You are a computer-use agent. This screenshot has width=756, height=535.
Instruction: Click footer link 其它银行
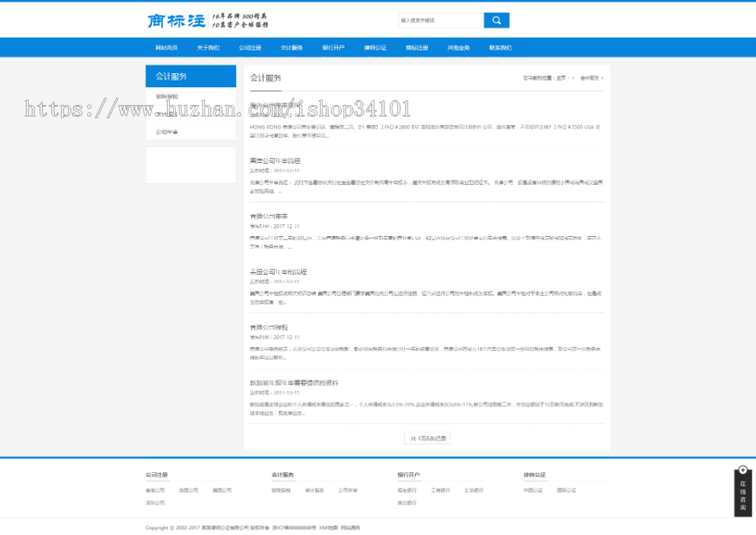pyautogui.click(x=407, y=503)
